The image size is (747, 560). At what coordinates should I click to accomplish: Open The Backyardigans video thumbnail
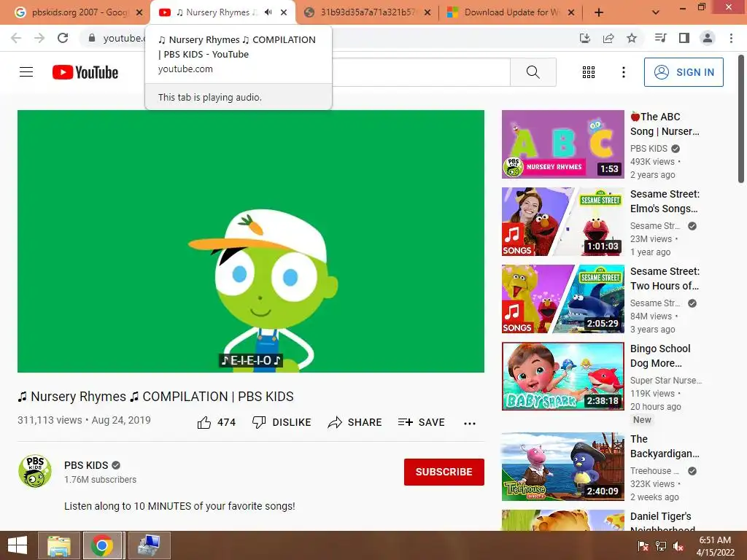pyautogui.click(x=562, y=467)
